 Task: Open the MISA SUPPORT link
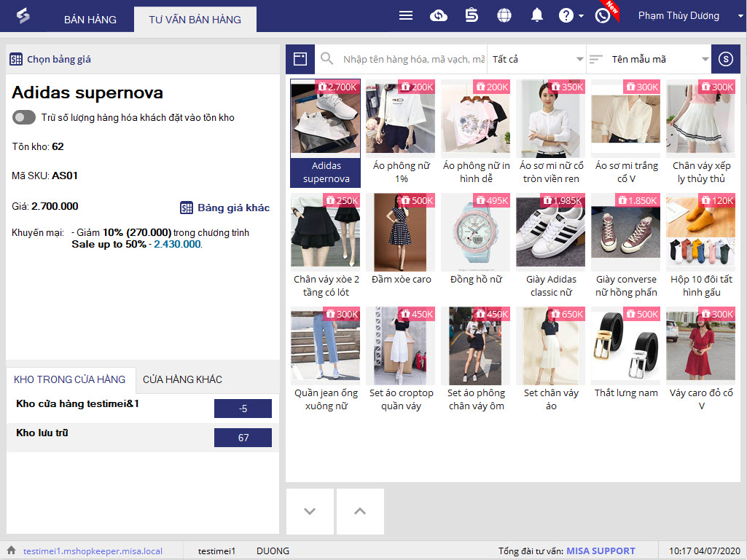[x=601, y=551]
